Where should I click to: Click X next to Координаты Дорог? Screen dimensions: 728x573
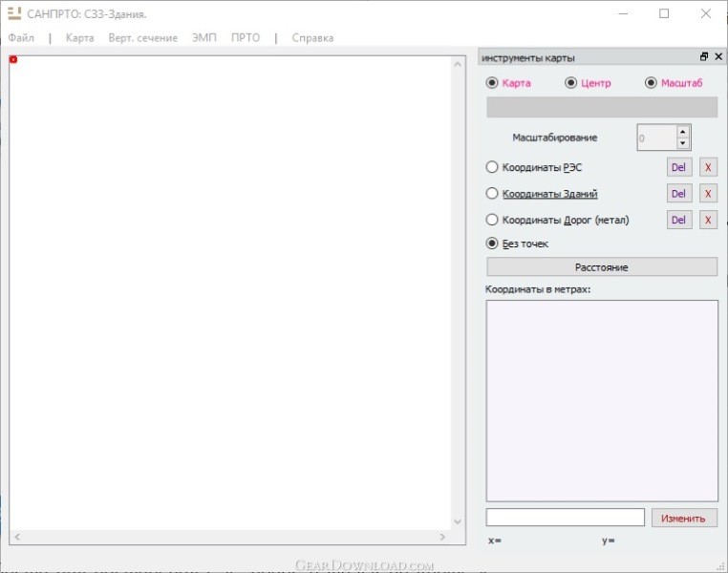(x=708, y=220)
